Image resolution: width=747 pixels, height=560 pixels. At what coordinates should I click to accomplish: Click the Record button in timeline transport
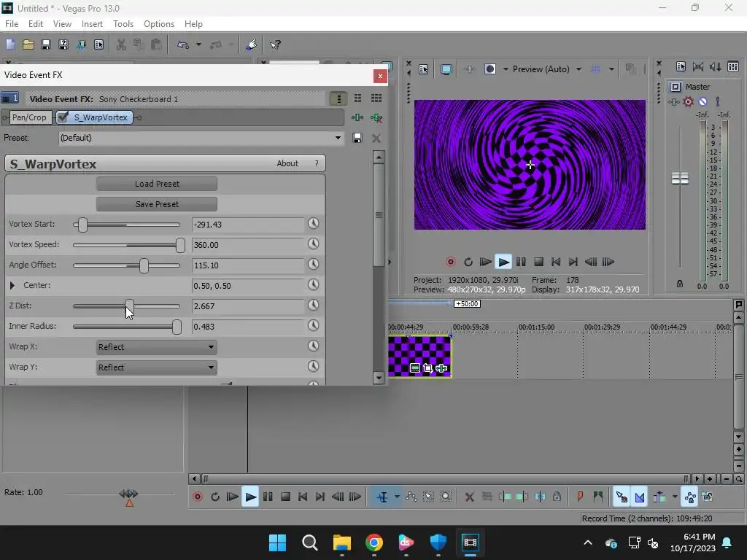[198, 497]
